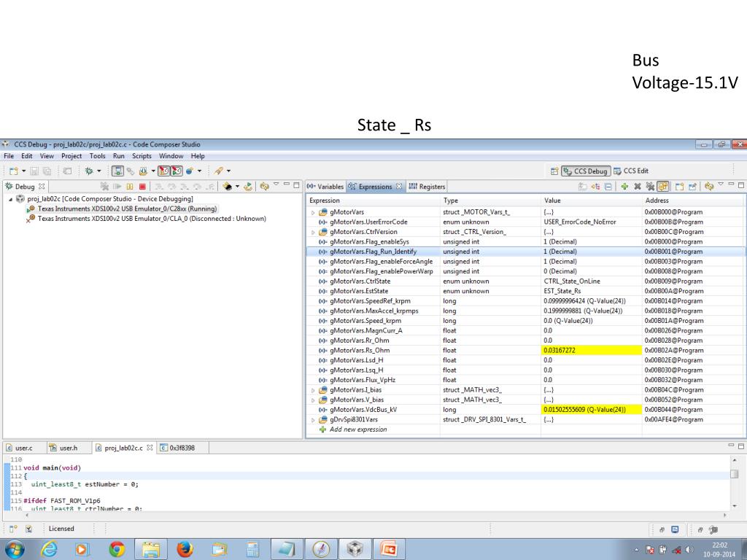Image resolution: width=747 pixels, height=560 pixels.
Task: Switch to the Registers tab
Action: point(427,187)
